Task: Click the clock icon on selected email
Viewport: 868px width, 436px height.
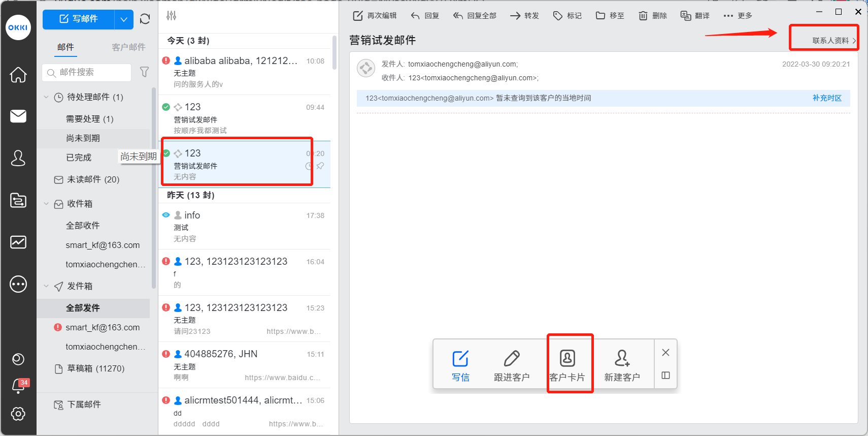Action: [309, 166]
